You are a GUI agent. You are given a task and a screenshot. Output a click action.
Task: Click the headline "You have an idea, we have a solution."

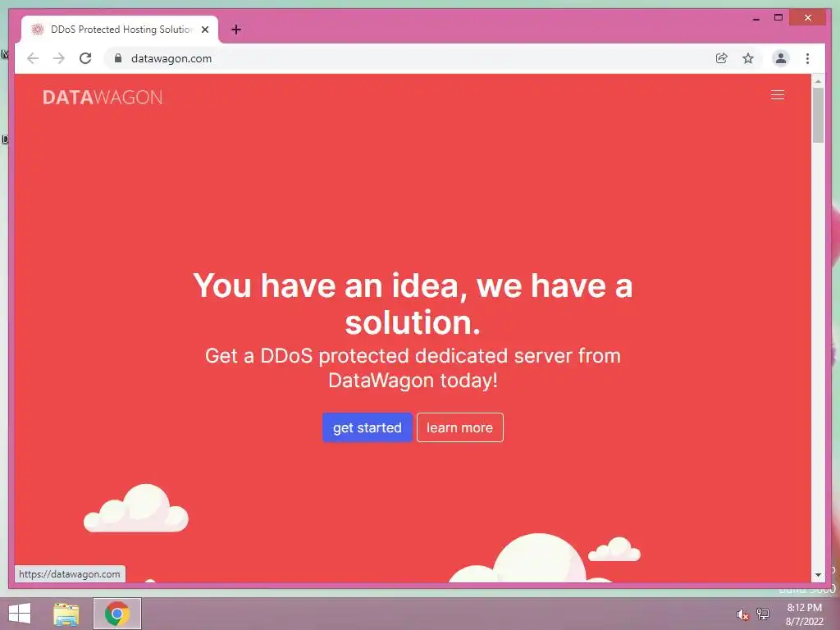(x=413, y=304)
